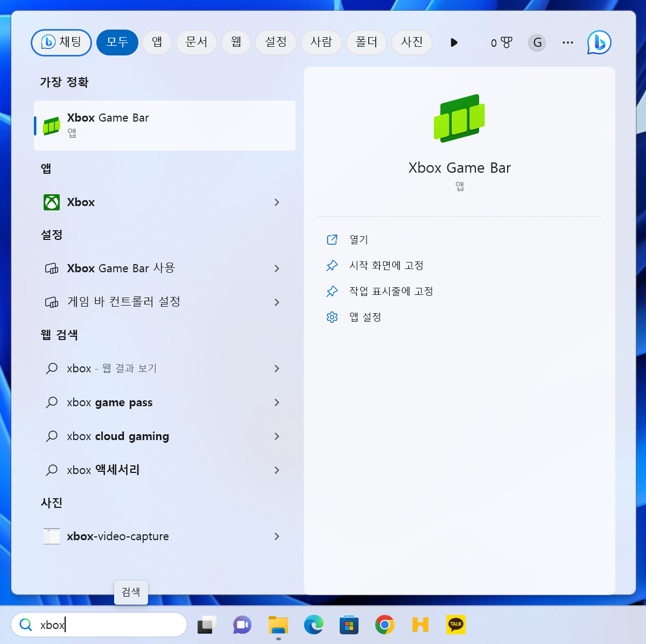This screenshot has width=646, height=644.
Task: Click 작업 표시줄에 고정
Action: click(391, 291)
